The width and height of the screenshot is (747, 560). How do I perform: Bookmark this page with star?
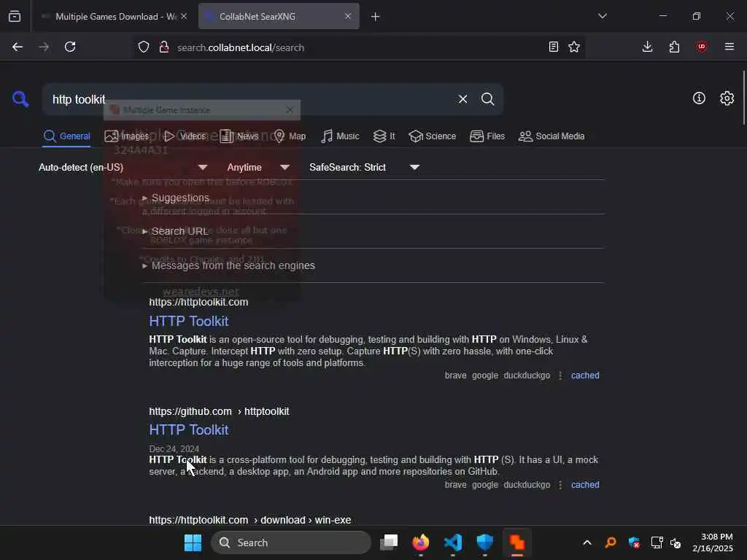574,47
